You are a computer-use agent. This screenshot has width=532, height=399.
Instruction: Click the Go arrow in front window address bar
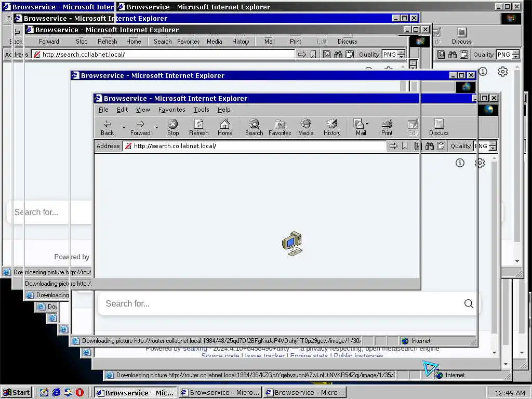pyautogui.click(x=393, y=146)
